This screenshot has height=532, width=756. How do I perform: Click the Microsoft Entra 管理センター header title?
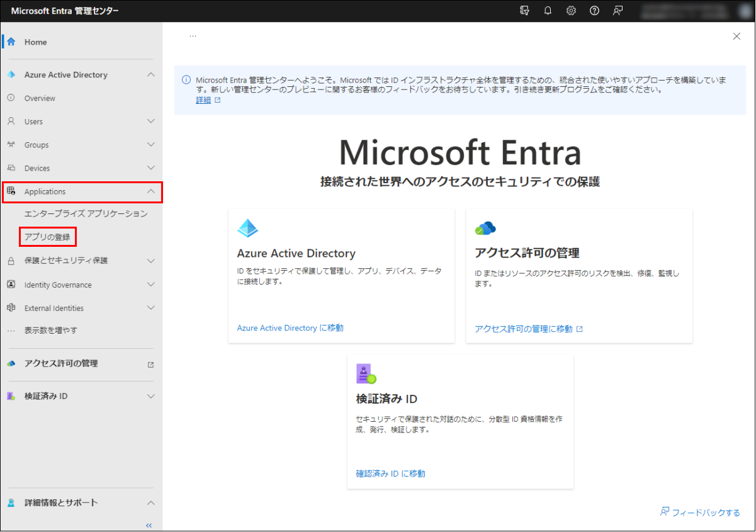(x=65, y=11)
